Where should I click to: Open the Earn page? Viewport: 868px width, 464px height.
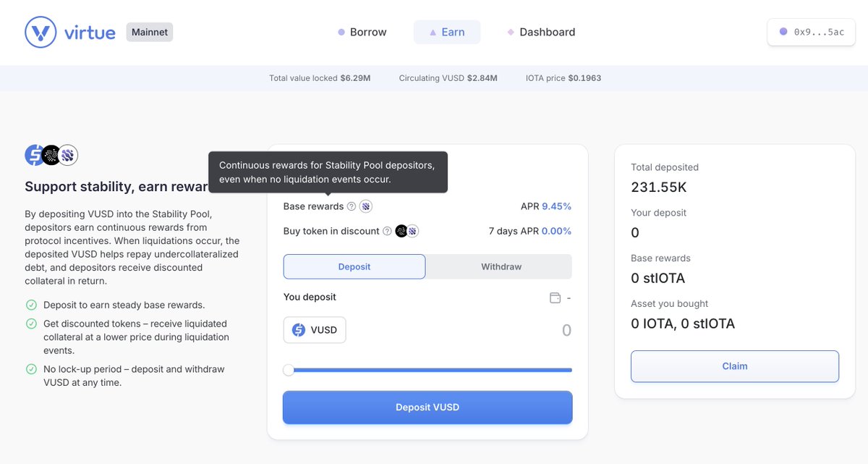click(x=447, y=32)
